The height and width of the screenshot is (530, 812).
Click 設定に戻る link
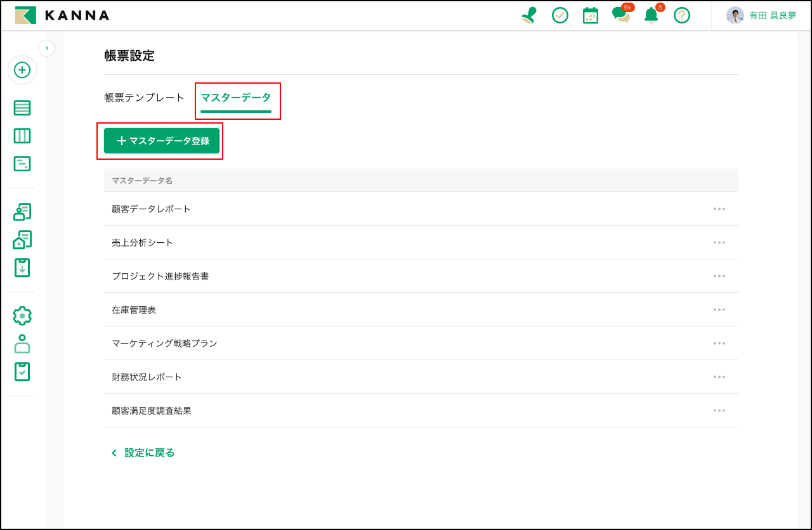click(x=143, y=453)
